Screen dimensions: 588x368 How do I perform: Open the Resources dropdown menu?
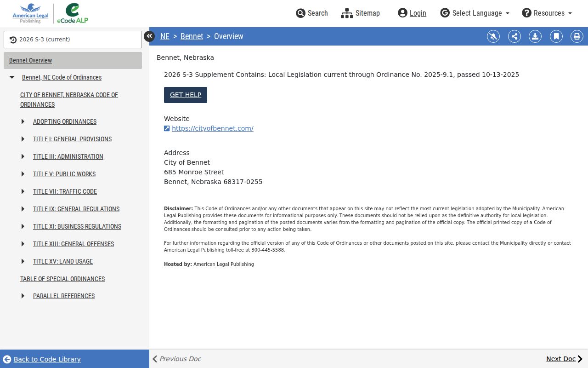[x=547, y=13]
